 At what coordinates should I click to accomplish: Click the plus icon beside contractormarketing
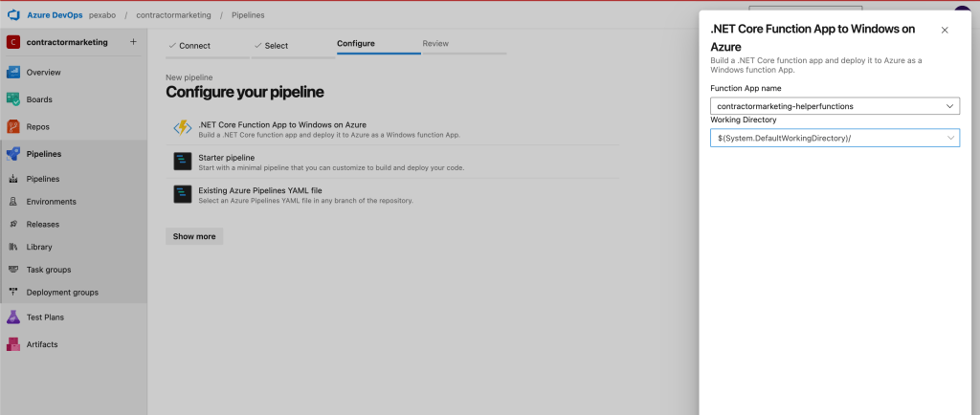(133, 42)
